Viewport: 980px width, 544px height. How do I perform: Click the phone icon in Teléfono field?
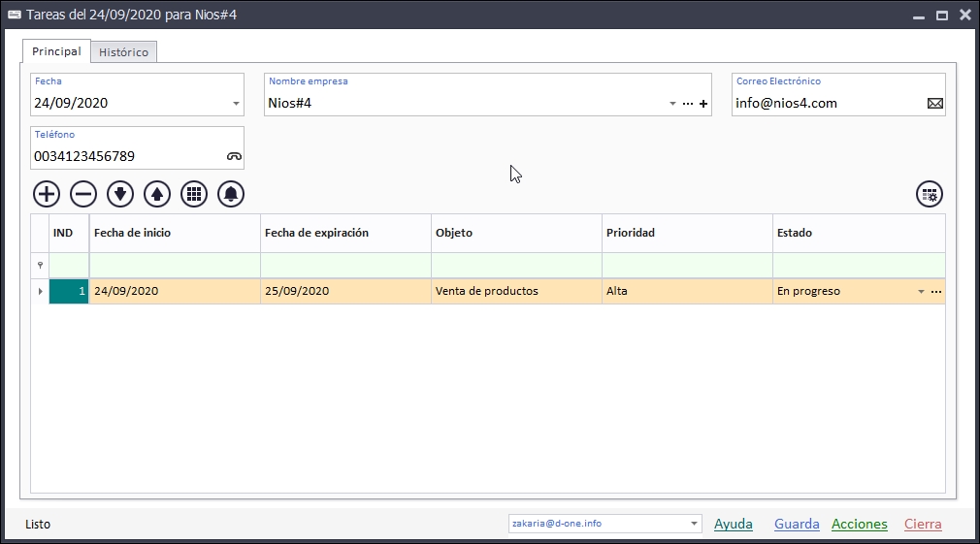[x=233, y=156]
